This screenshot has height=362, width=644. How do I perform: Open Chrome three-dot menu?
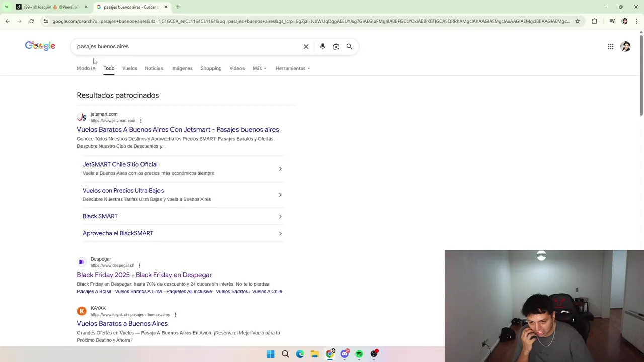tap(636, 21)
